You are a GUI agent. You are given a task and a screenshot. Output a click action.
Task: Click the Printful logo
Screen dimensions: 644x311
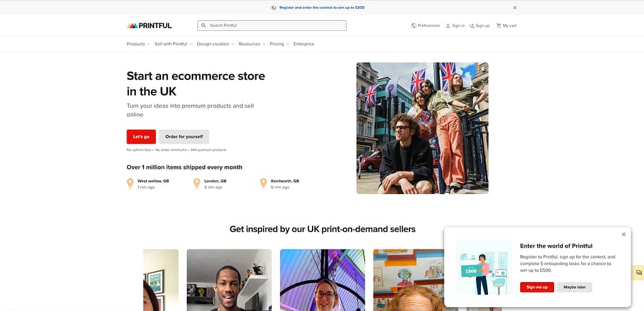pos(150,25)
